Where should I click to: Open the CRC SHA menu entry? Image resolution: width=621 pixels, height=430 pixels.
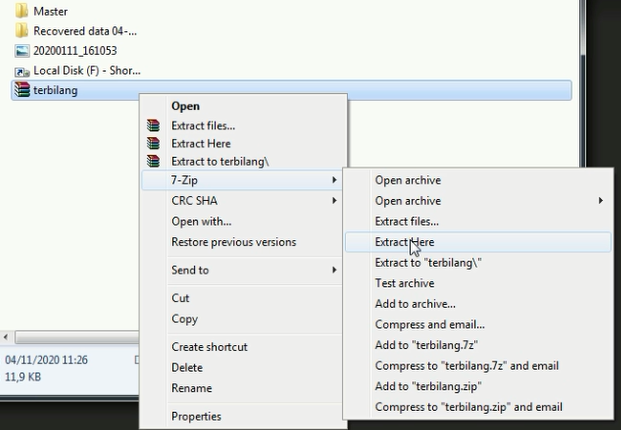click(x=242, y=201)
